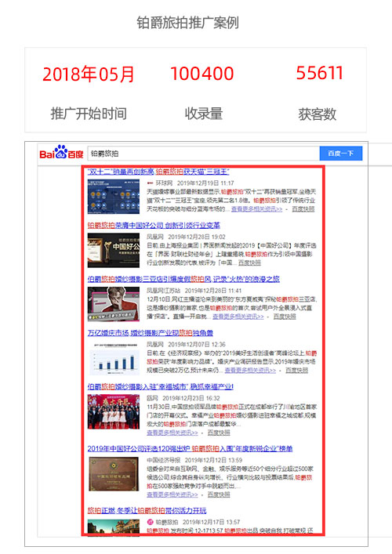Click the pink 铂爵旅拍 source icon
Screen dimensions: 392x554
pos(150,522)
